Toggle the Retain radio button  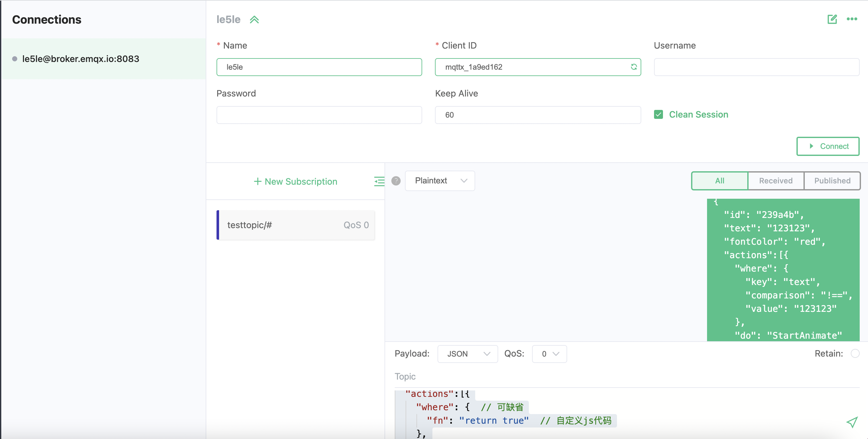click(855, 353)
